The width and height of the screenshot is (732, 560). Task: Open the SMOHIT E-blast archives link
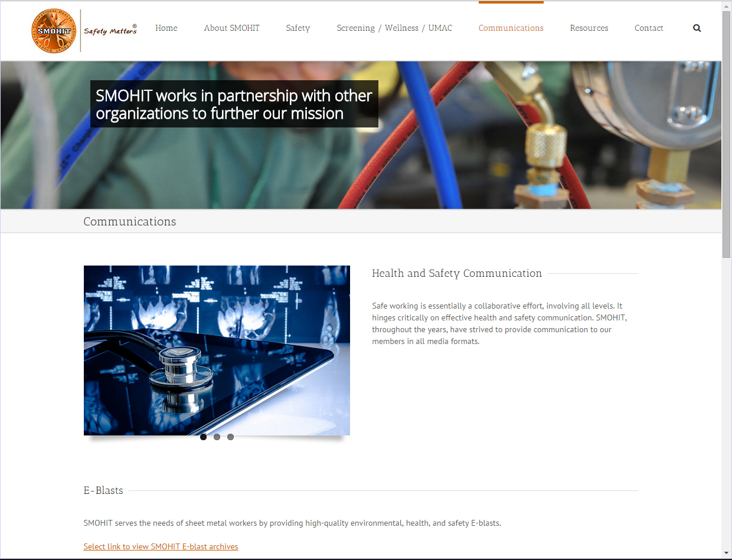click(161, 546)
